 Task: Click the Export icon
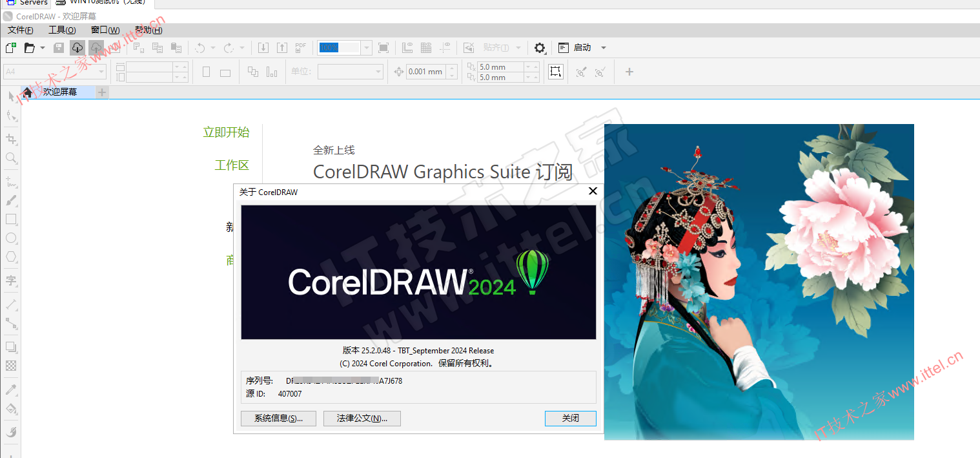click(282, 48)
